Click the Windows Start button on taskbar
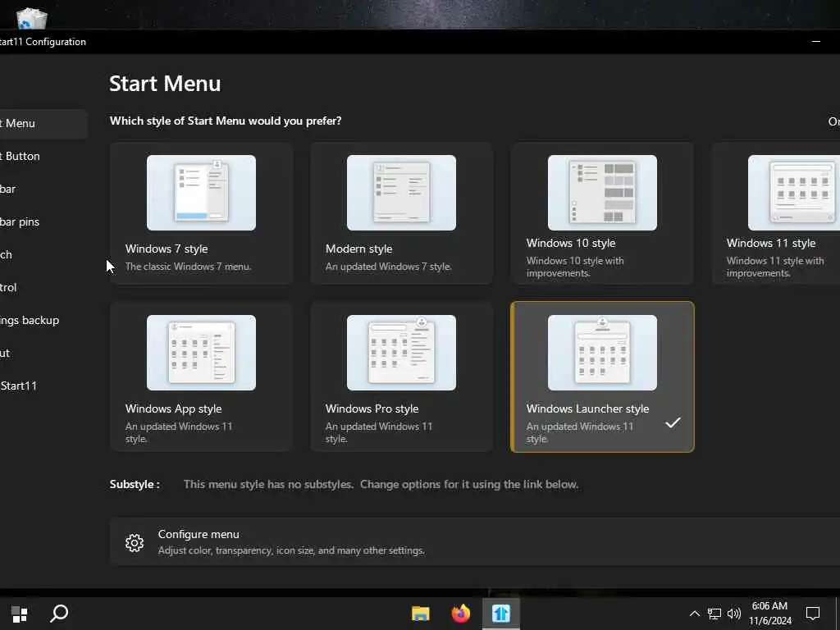Image resolution: width=840 pixels, height=630 pixels. click(20, 614)
